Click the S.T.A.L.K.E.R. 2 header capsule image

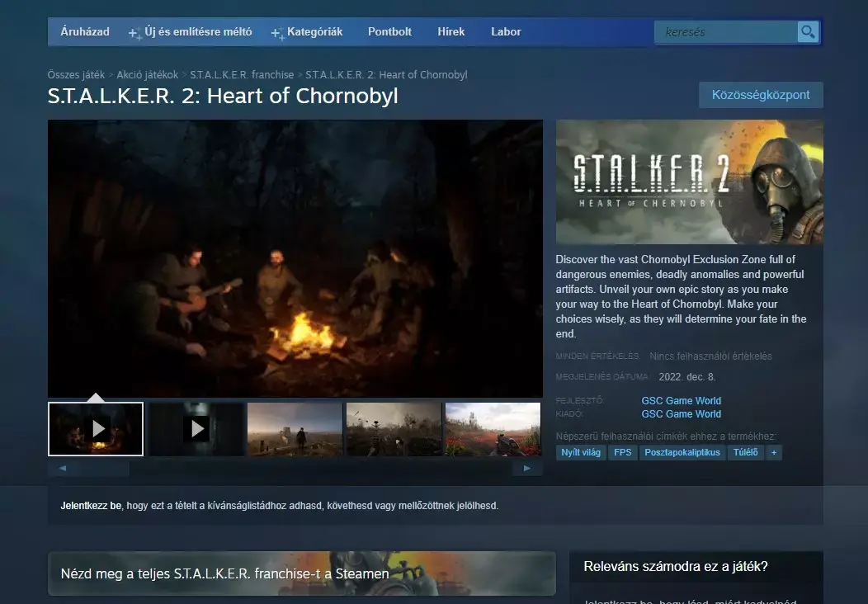[690, 182]
